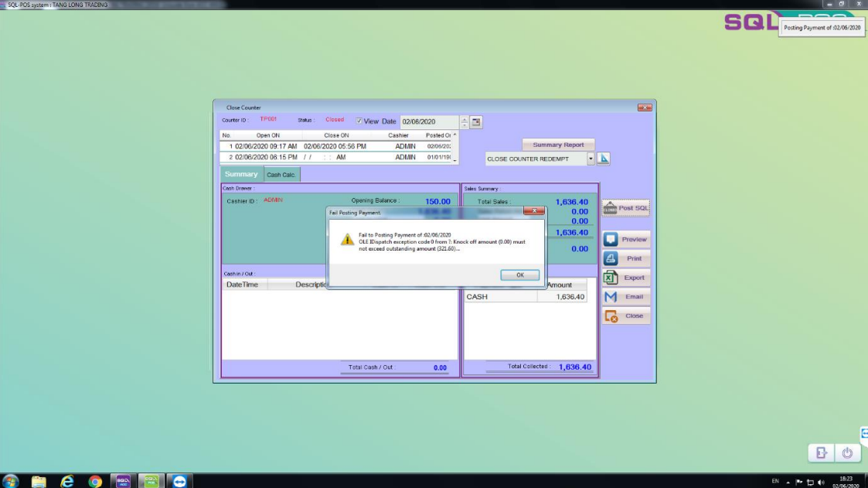Click the logout icon beside the power button
This screenshot has width=868, height=488.
pos(822,453)
